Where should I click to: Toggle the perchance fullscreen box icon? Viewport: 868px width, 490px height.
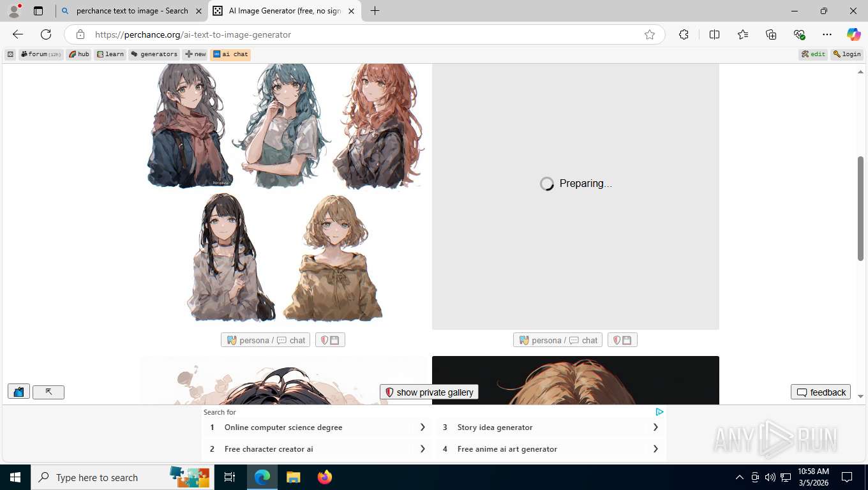pos(10,54)
